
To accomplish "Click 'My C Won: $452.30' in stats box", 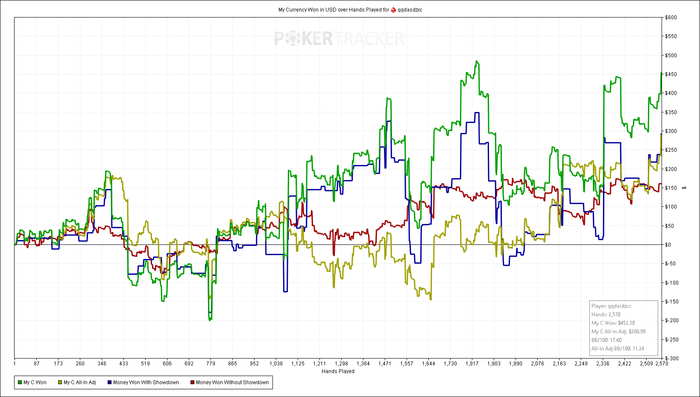I will tap(613, 323).
